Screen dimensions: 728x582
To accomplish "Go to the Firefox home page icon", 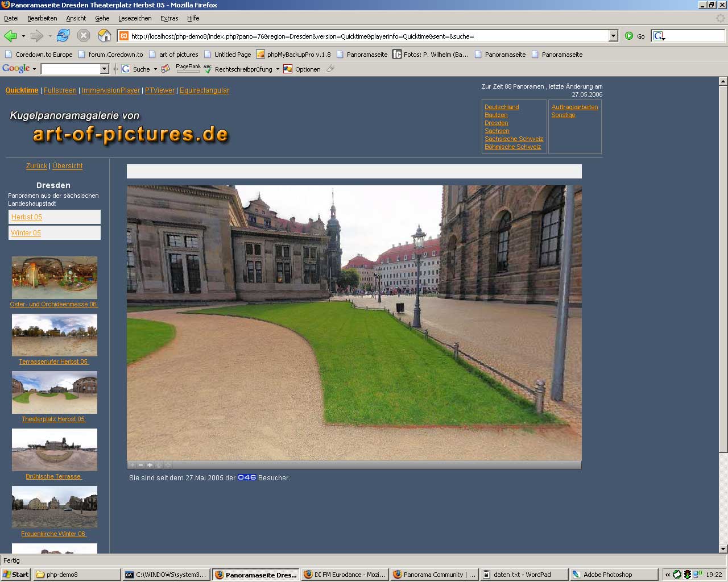I will point(104,36).
